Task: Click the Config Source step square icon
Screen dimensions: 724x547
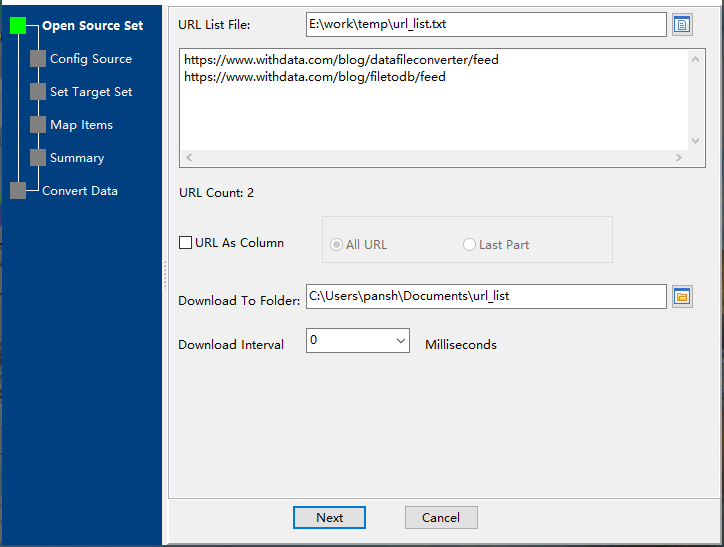Action: pyautogui.click(x=38, y=59)
